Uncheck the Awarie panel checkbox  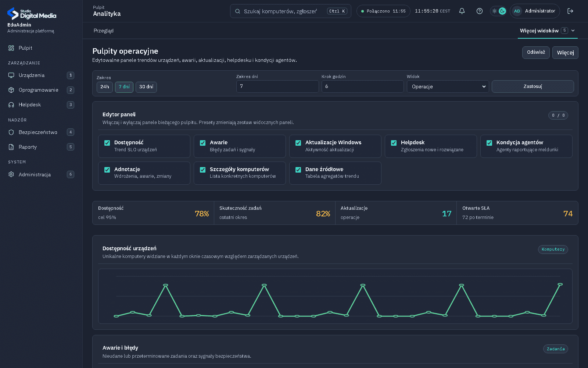pyautogui.click(x=203, y=143)
